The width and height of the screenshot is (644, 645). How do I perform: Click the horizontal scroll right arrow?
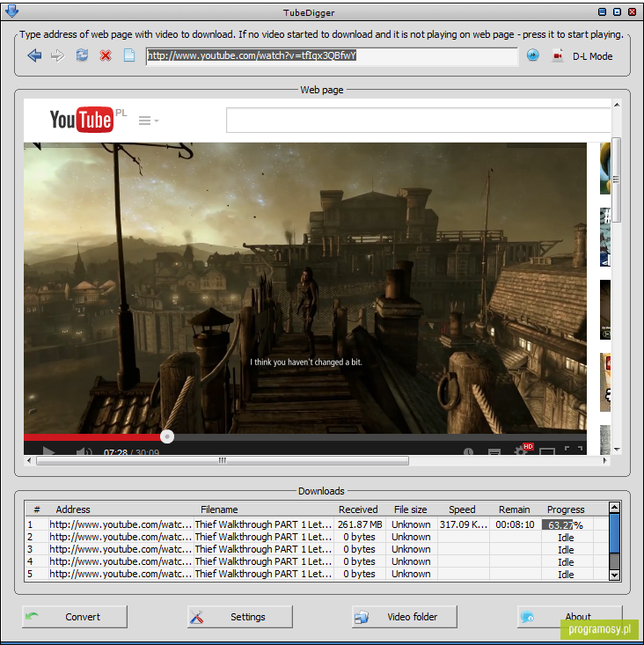coord(604,461)
